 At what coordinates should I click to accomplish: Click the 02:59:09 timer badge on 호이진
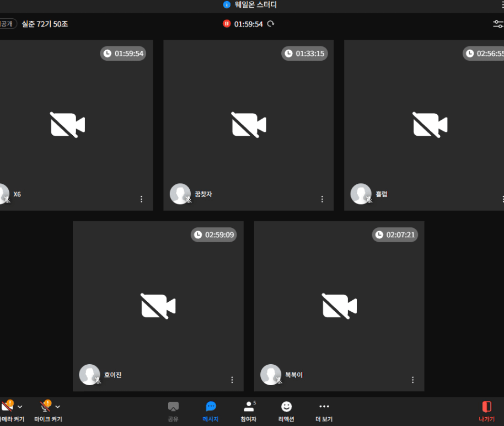pyautogui.click(x=214, y=235)
